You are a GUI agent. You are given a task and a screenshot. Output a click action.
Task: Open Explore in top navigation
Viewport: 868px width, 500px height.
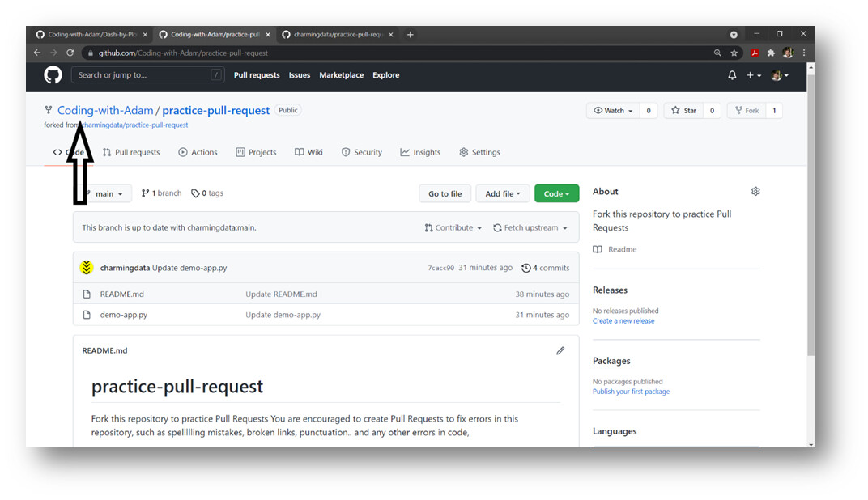386,75
